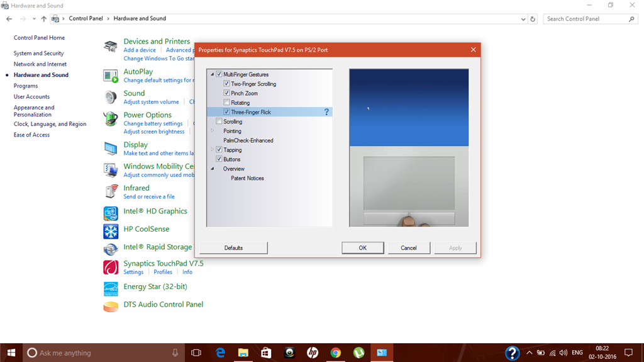
Task: Toggle the Buttons checkbox
Action: 219,159
